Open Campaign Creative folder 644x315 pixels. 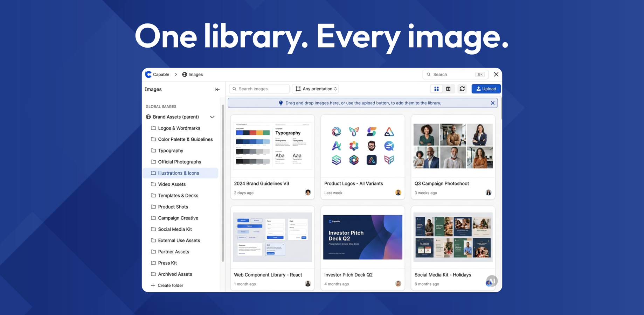(180, 218)
